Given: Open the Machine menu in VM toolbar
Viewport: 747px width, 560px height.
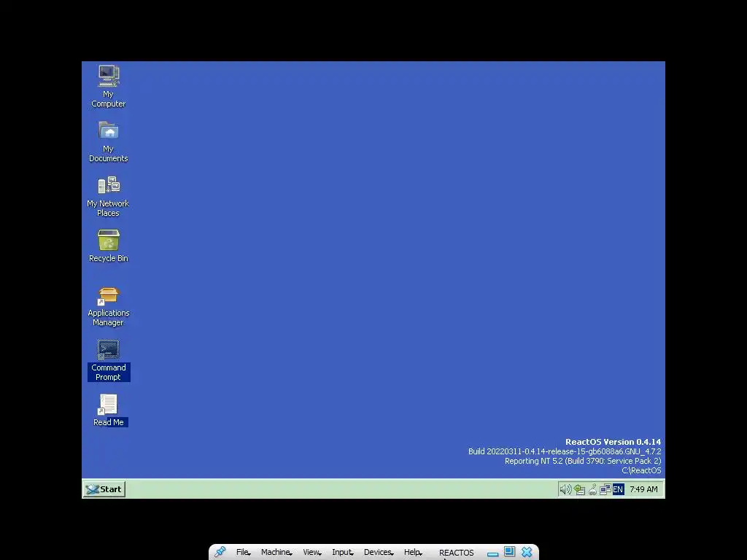Looking at the screenshot, I should (276, 553).
